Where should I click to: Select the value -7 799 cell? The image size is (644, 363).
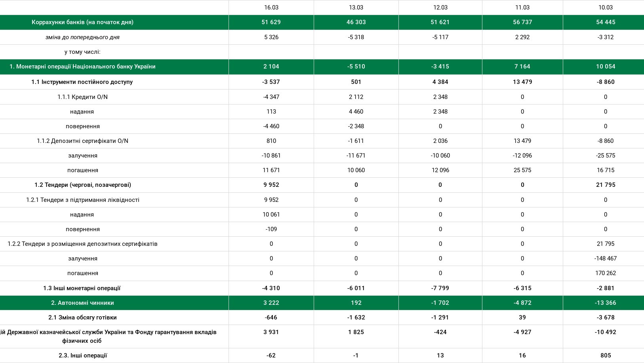point(440,288)
